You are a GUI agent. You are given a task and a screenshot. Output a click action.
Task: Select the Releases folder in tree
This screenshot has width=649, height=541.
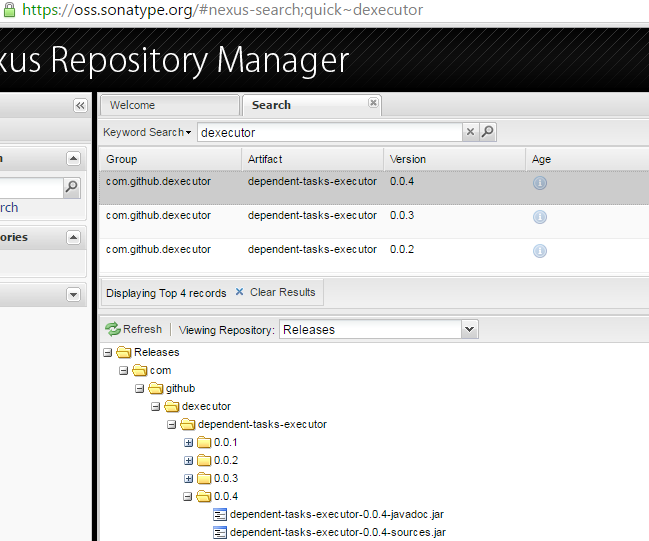tap(157, 352)
